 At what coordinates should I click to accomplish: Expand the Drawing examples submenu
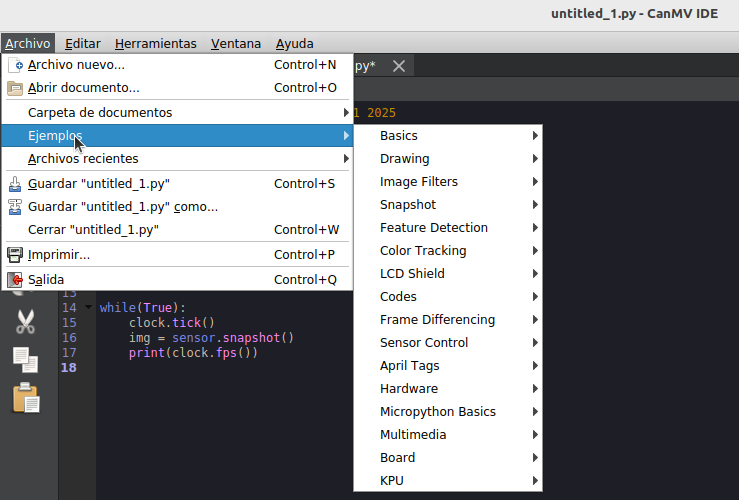[448, 159]
